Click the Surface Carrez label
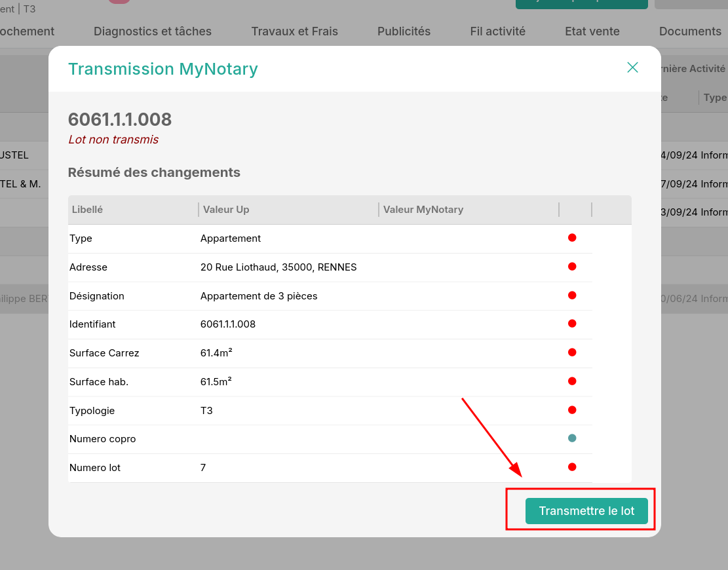This screenshot has width=728, height=570. [104, 352]
